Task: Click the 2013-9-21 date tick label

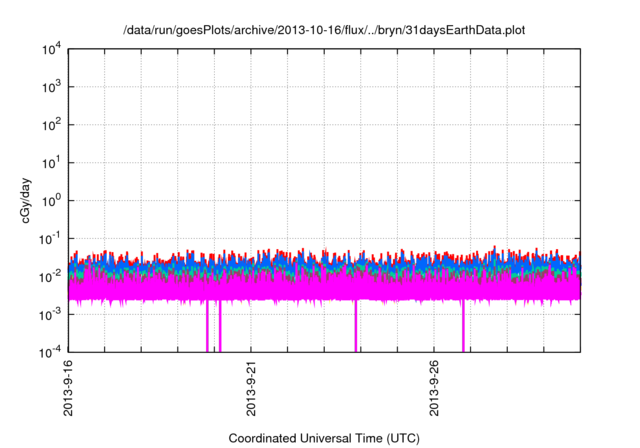Action: pos(251,388)
